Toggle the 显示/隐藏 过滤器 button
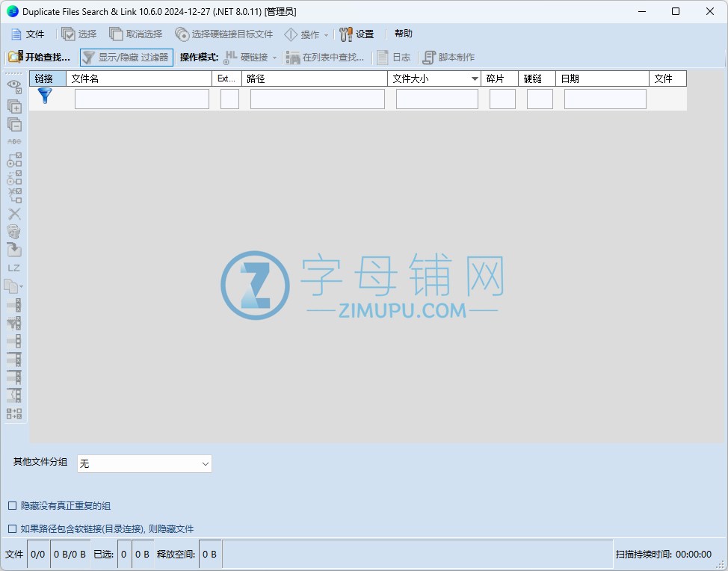This screenshot has height=571, width=728. click(126, 58)
